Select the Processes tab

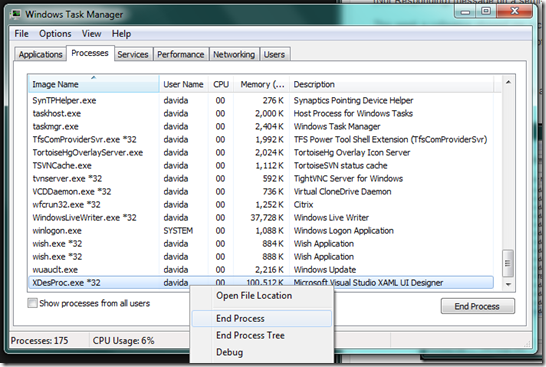(90, 53)
